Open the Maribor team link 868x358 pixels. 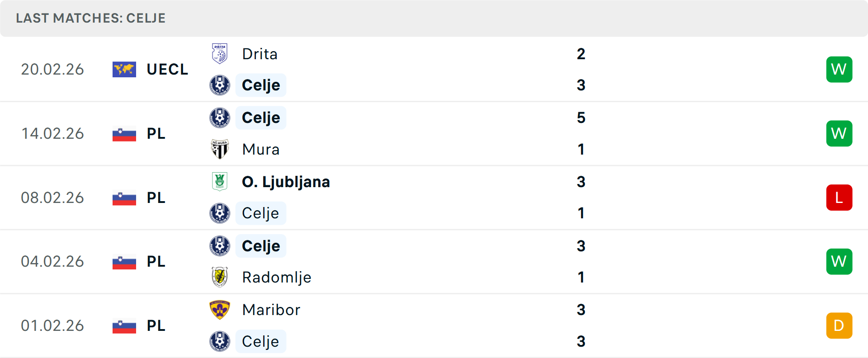tap(271, 310)
